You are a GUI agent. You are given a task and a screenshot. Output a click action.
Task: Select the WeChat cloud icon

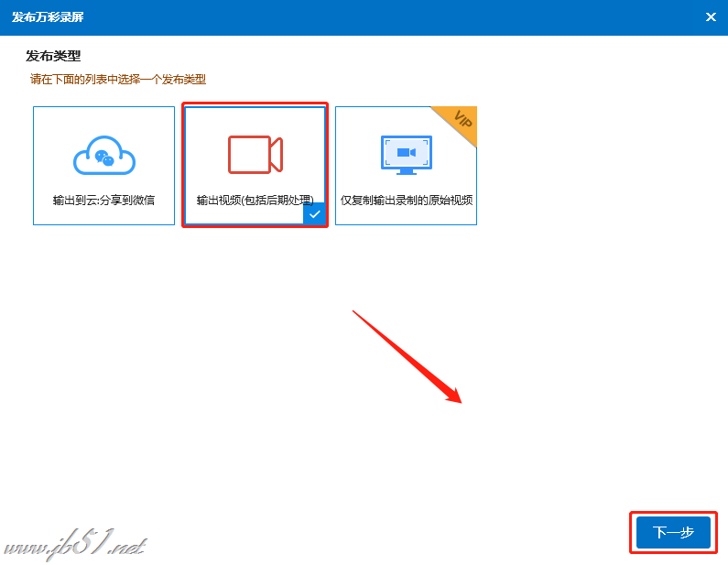pyautogui.click(x=104, y=155)
